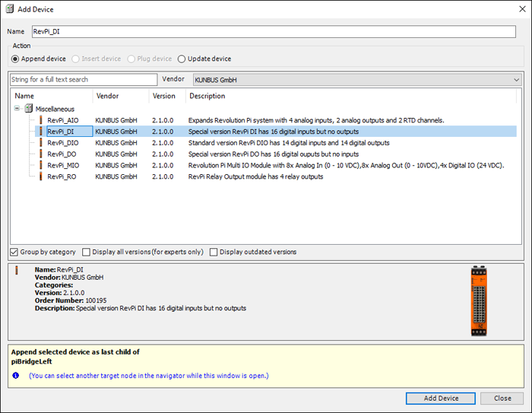The height and width of the screenshot is (413, 532).
Task: Click KUNBUS GmbH vendor cell of RevPi_RO row
Action: (x=116, y=176)
